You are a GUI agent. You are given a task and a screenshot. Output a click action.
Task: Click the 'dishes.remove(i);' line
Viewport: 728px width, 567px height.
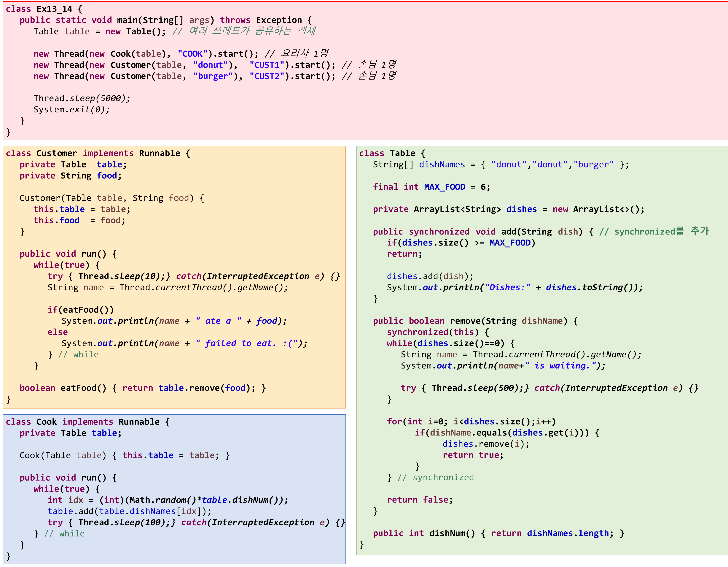(x=486, y=444)
